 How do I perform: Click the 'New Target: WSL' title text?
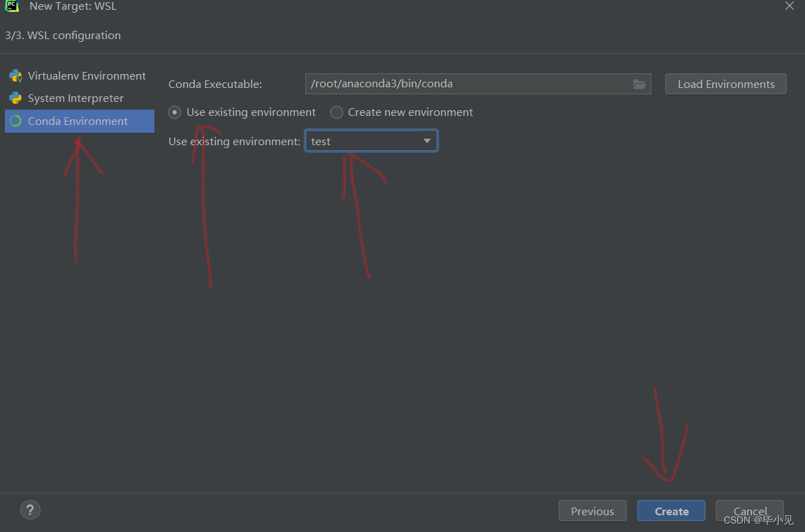coord(73,6)
